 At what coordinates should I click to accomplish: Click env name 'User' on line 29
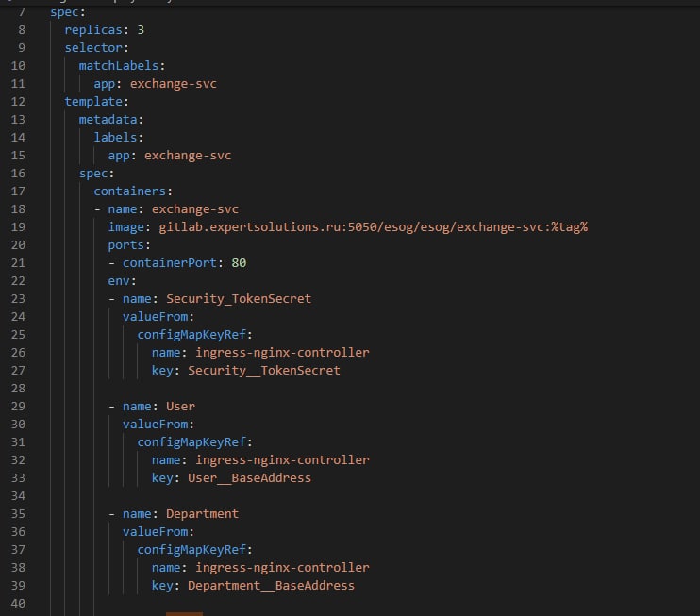pyautogui.click(x=180, y=407)
